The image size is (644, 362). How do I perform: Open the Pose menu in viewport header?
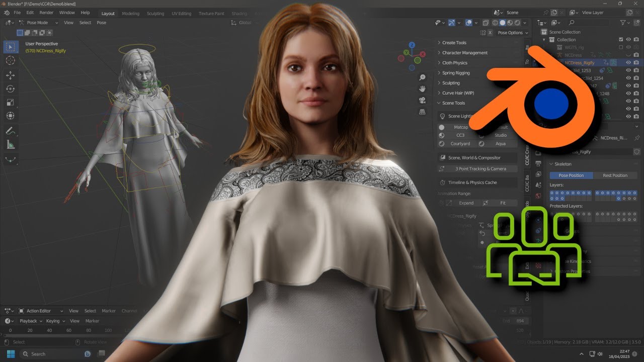pyautogui.click(x=101, y=23)
